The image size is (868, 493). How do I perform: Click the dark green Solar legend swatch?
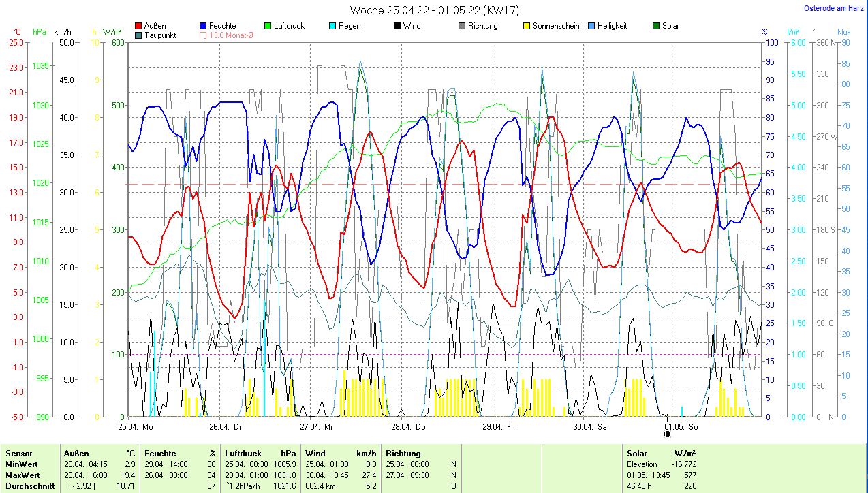(x=656, y=27)
